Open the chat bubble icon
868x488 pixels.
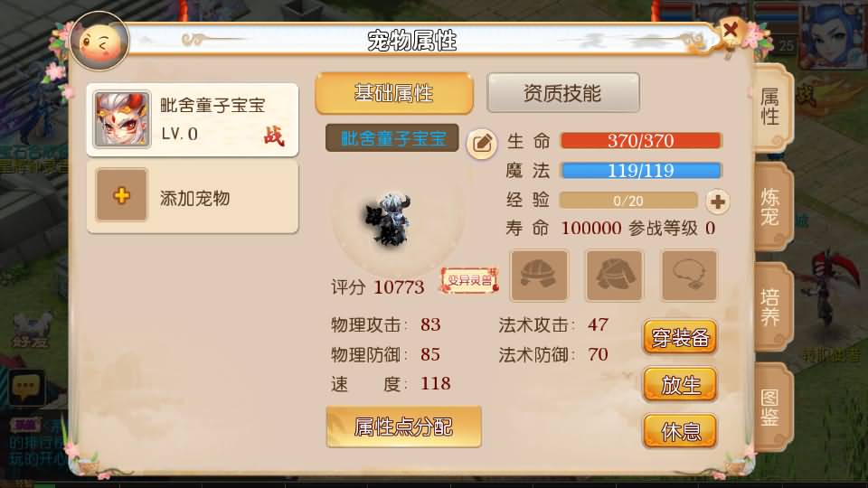coord(25,388)
